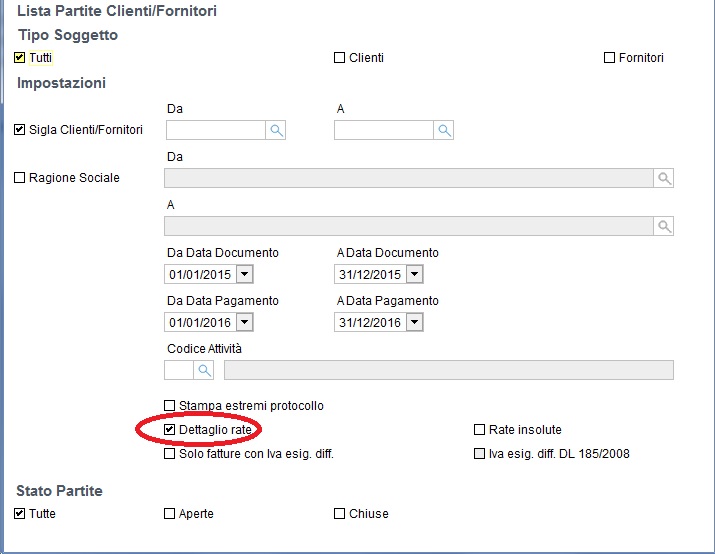Viewport: 715px width, 554px height.
Task: Click search icon of Ragione Sociale Da field
Action: click(x=663, y=178)
